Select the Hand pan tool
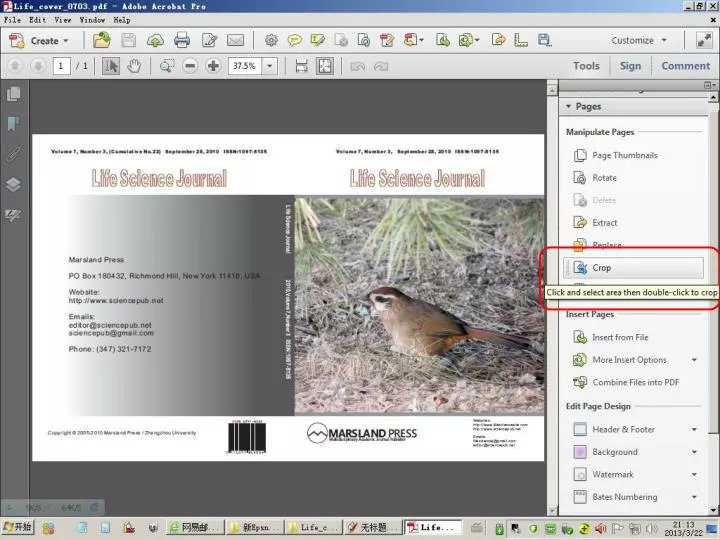Image resolution: width=720 pixels, height=540 pixels. (134, 66)
